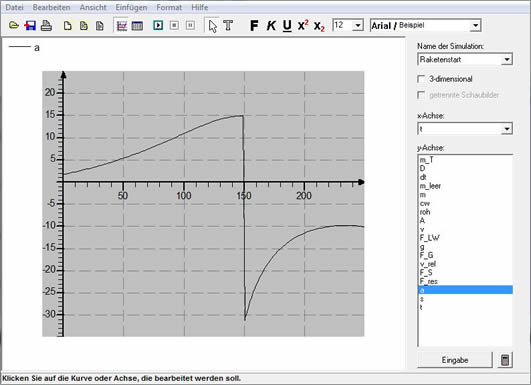Print using the printer icon
The width and height of the screenshot is (531, 385).
pos(46,26)
